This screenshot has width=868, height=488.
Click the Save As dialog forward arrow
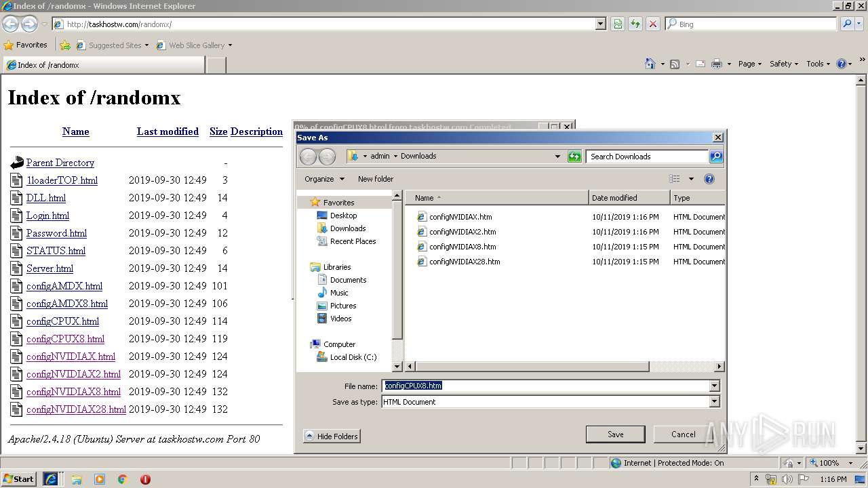pos(327,157)
